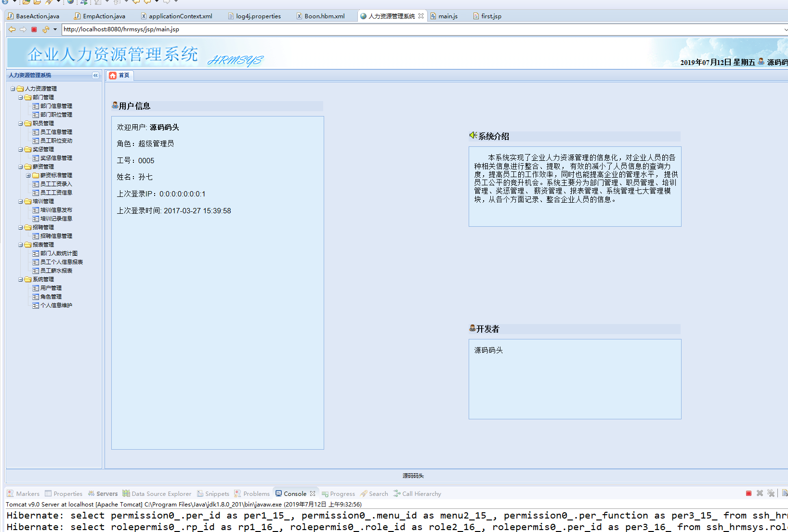Open the refresh button dropdown arrow
The height and width of the screenshot is (532, 788).
(x=55, y=29)
